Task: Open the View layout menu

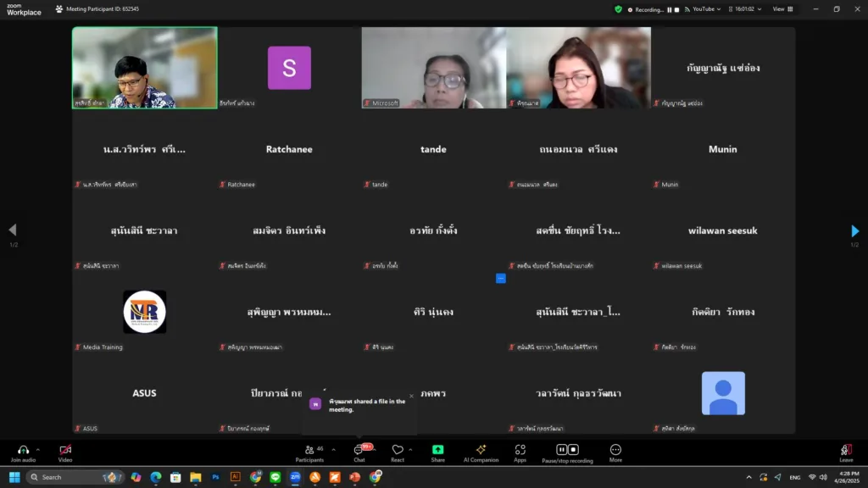Action: (782, 9)
